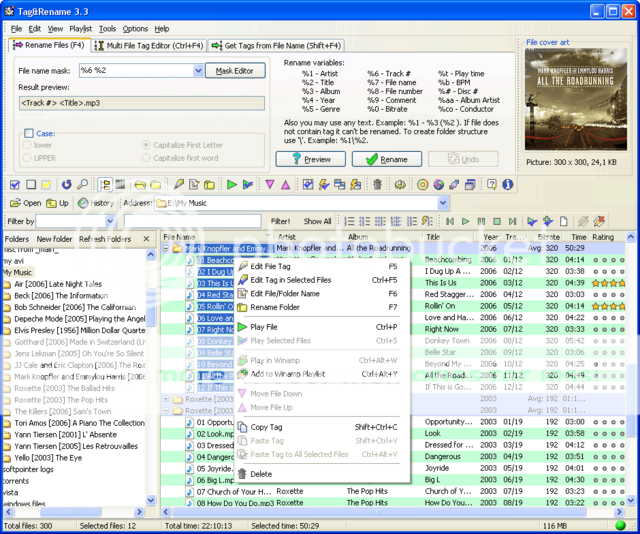The image size is (640, 534).
Task: Select the UPPER case radio option
Action: (26, 158)
